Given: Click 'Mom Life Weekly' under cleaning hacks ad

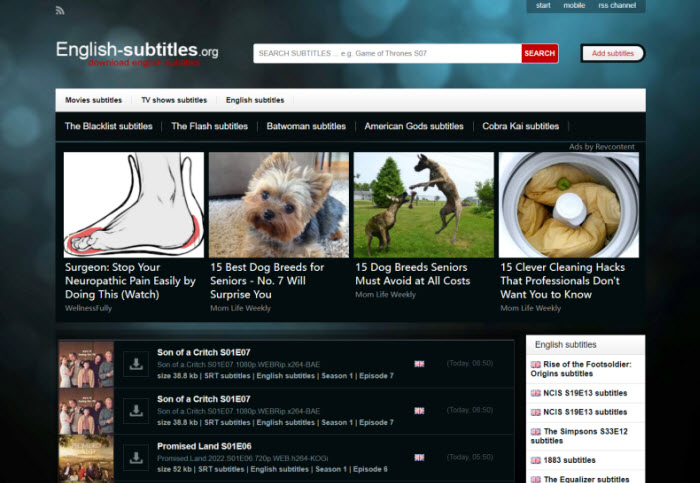Looking at the screenshot, I should point(530,308).
